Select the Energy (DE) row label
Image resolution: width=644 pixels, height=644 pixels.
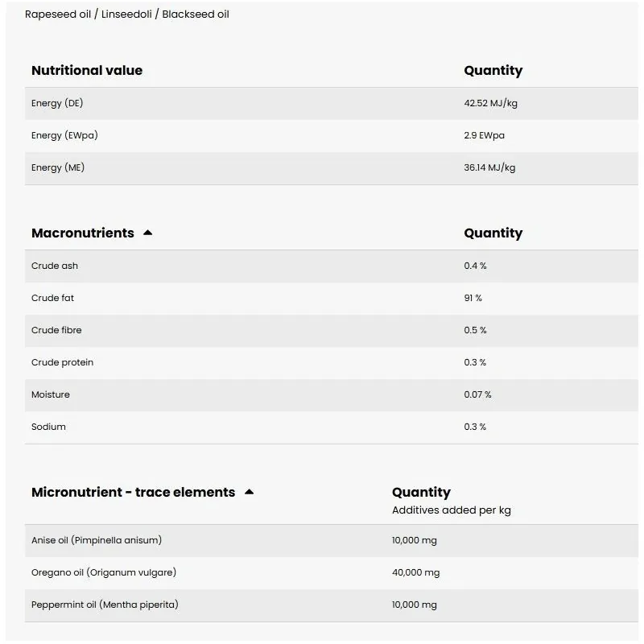(57, 103)
